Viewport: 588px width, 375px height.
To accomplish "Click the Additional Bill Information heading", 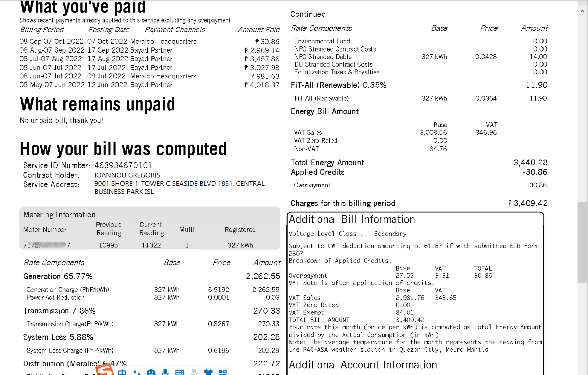I will click(352, 219).
